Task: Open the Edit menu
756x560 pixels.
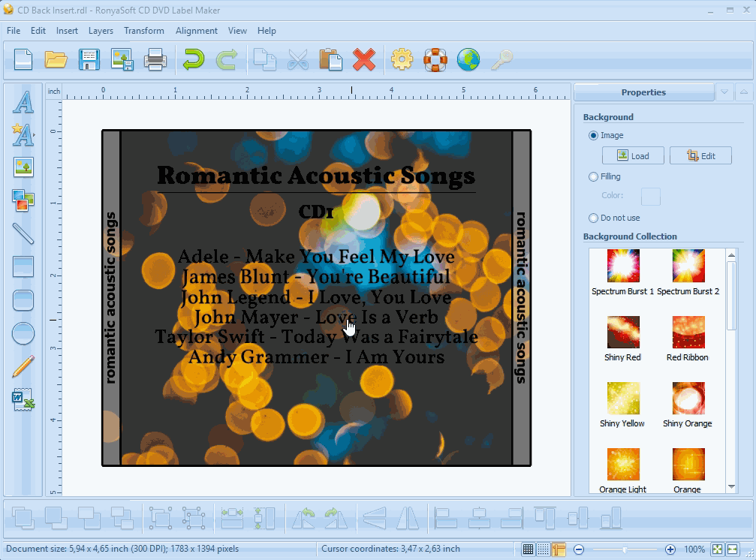Action: 38,31
